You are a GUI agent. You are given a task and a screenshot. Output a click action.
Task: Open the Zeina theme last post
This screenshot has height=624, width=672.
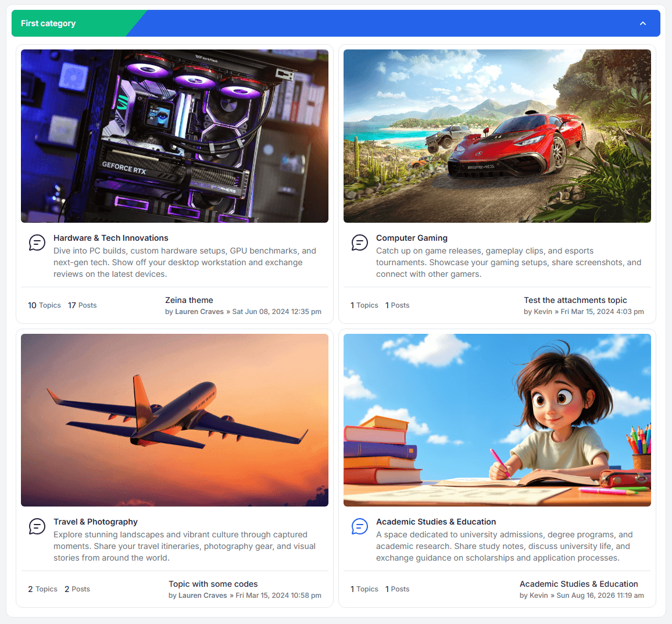pyautogui.click(x=189, y=300)
